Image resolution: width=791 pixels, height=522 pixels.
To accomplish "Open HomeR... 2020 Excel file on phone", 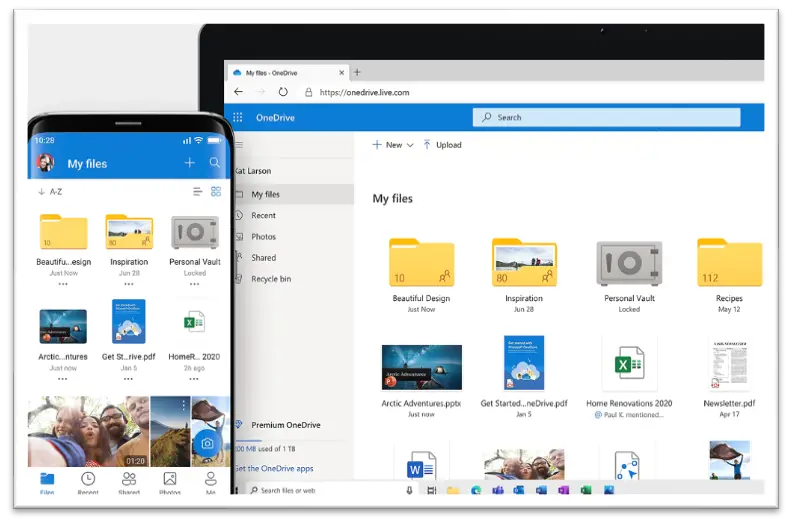I will (194, 322).
